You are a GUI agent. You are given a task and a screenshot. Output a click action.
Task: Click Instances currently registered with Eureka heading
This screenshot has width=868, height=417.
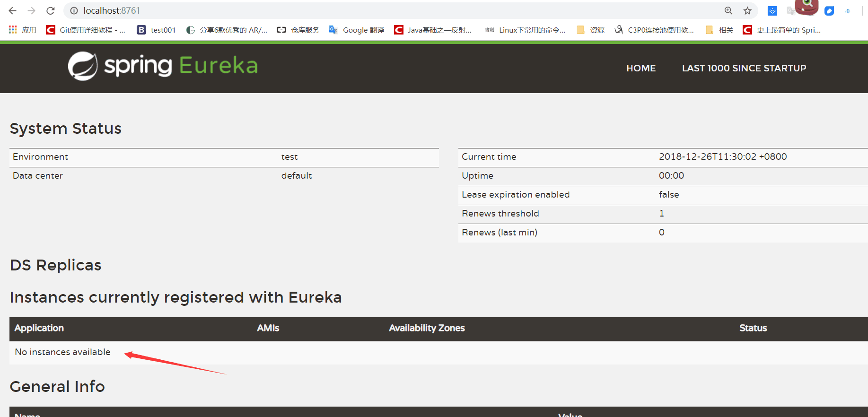[176, 297]
